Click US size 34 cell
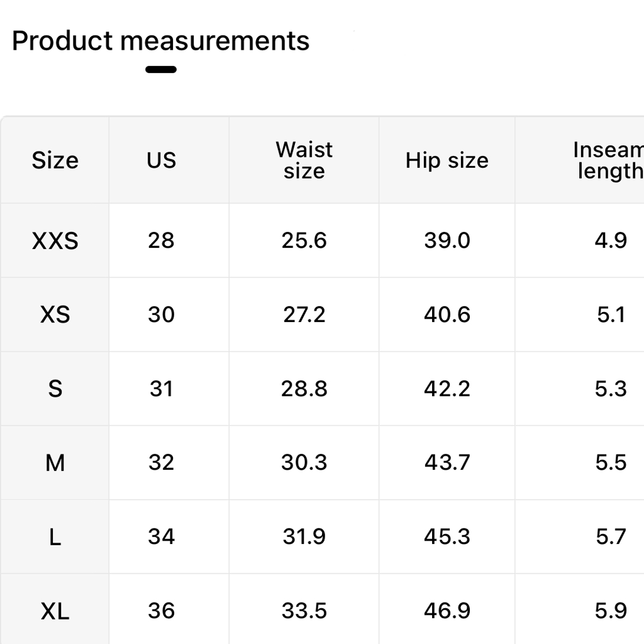The height and width of the screenshot is (644, 644). [161, 537]
